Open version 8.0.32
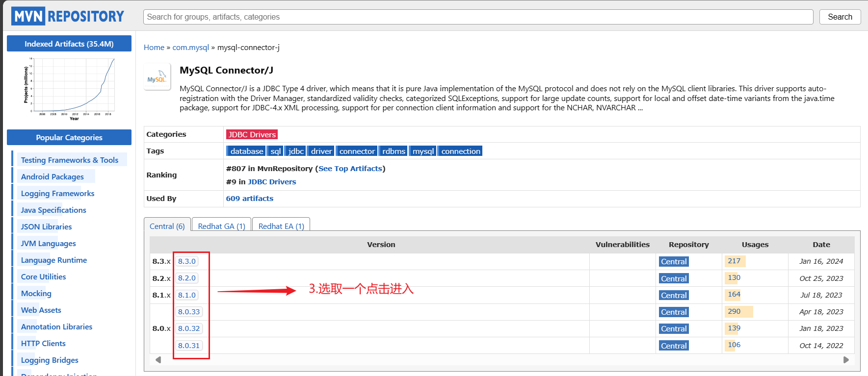Screen dimensions: 868x376 pyautogui.click(x=189, y=328)
